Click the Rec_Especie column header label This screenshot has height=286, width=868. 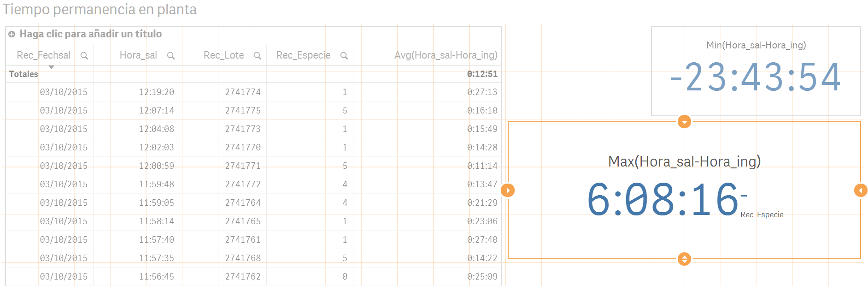click(303, 55)
